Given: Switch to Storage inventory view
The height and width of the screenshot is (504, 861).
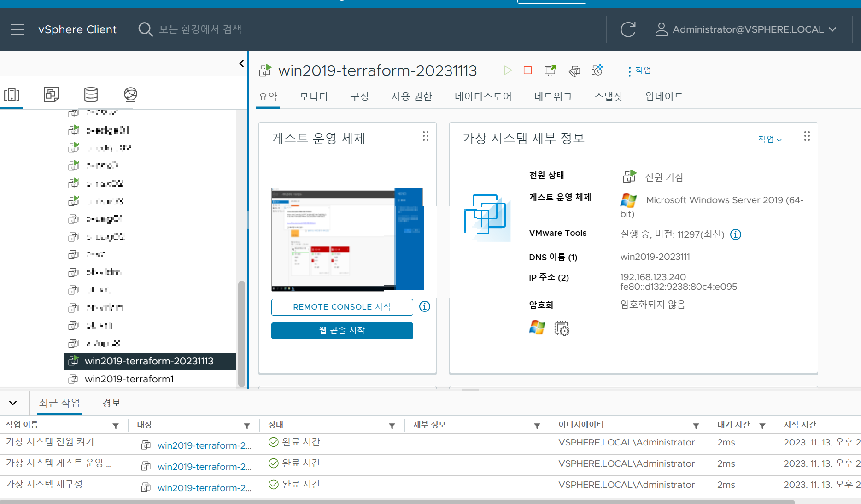Looking at the screenshot, I should 91,94.
